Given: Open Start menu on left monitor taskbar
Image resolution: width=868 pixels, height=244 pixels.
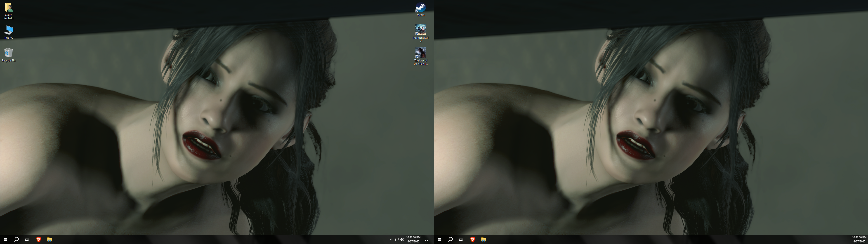Looking at the screenshot, I should (x=5, y=240).
